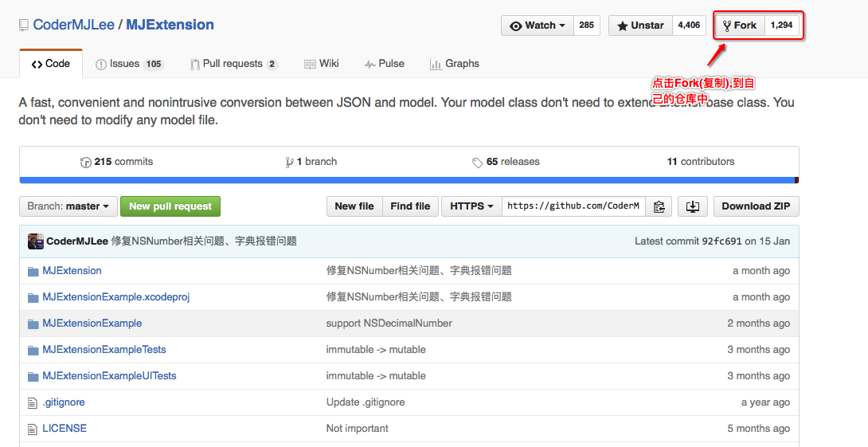Click the releases tag icon

(477, 163)
